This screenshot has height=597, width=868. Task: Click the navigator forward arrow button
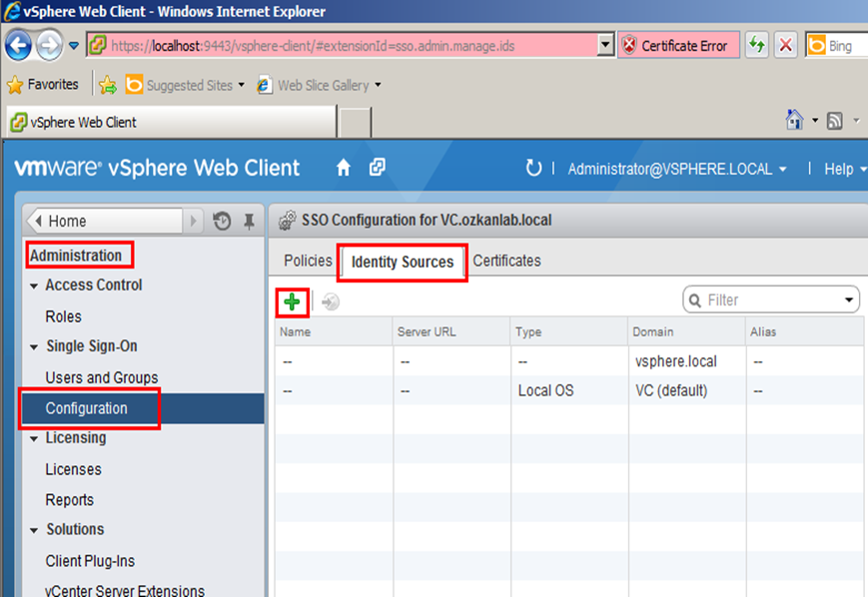click(x=193, y=221)
